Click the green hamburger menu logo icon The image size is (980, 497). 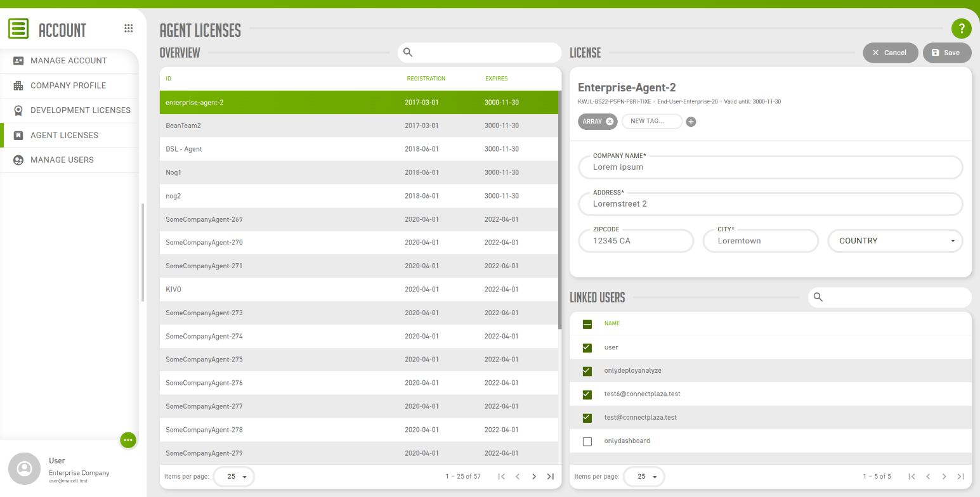click(x=18, y=29)
